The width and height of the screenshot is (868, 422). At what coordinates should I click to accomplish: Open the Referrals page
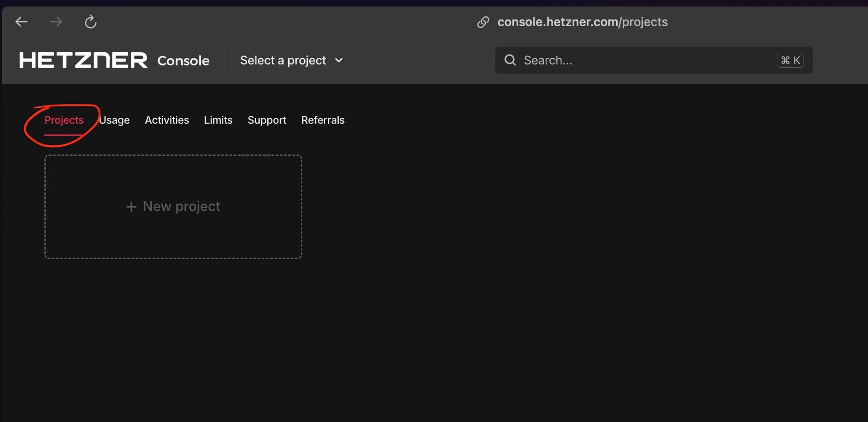coord(323,120)
